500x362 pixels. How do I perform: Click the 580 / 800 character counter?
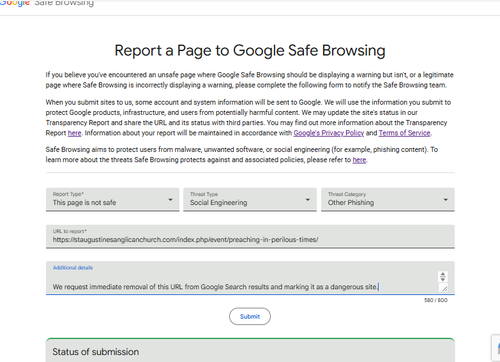tap(436, 300)
